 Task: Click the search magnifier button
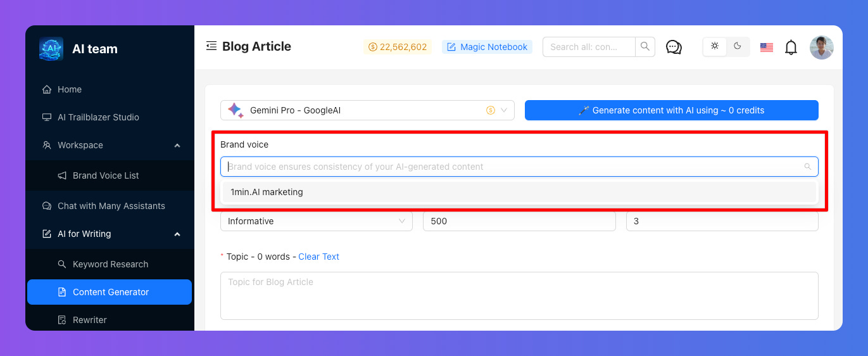[x=645, y=47]
